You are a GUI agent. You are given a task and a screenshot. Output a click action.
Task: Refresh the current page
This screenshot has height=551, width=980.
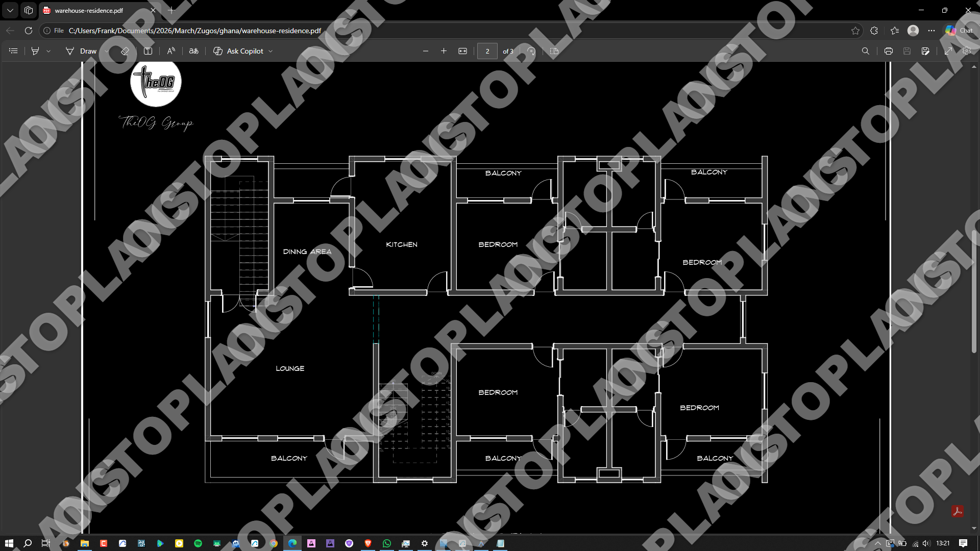[29, 31]
